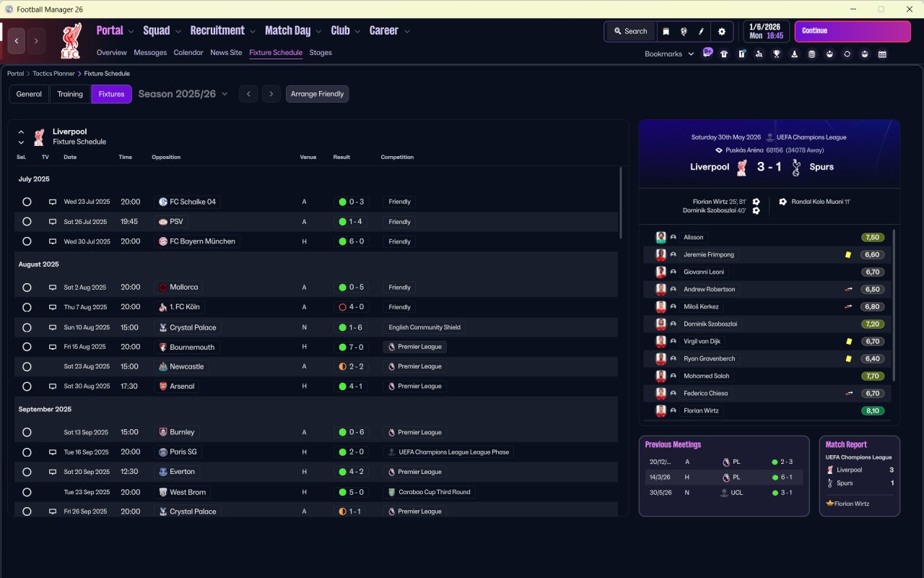Screen dimensions: 924x578
Task: Open the Overview sub-tab
Action: (x=112, y=53)
